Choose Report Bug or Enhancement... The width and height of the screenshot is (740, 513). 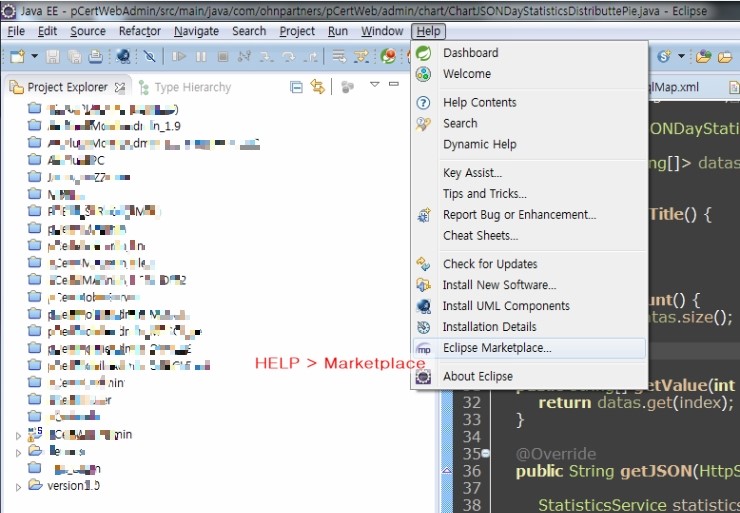(529, 215)
